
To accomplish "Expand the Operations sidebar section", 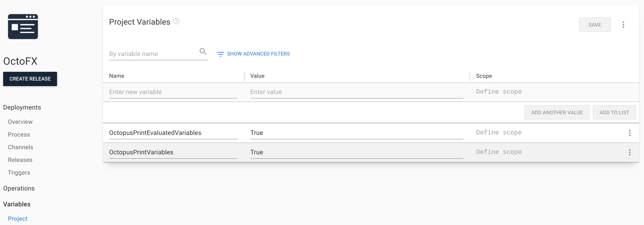I will click(x=19, y=188).
